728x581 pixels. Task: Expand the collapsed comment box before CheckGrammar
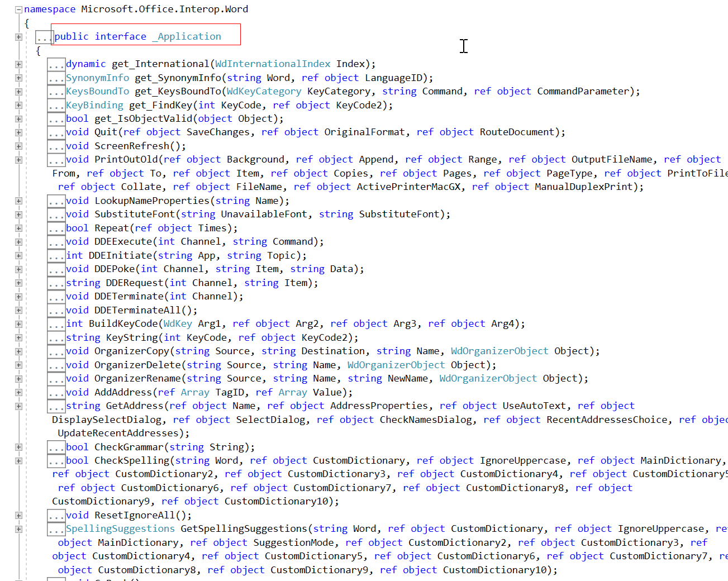click(x=56, y=446)
